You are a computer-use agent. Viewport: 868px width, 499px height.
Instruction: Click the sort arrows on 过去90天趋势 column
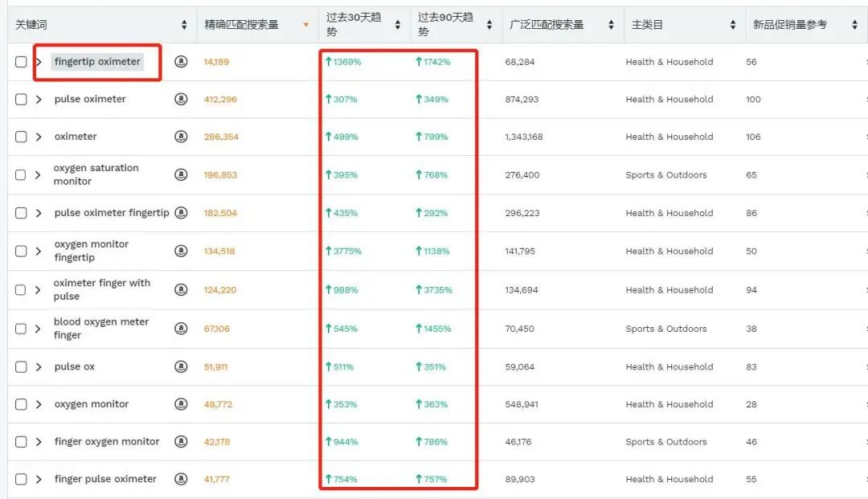[489, 24]
